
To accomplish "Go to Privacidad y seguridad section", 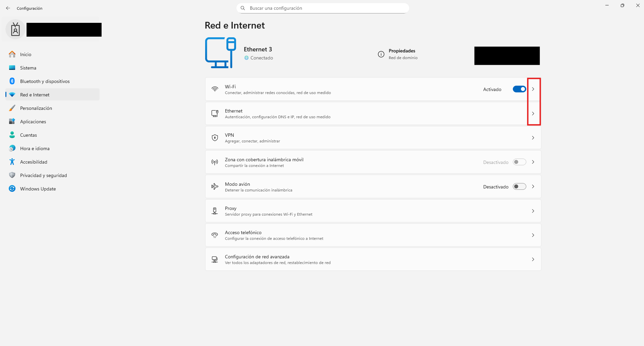I will click(x=43, y=175).
